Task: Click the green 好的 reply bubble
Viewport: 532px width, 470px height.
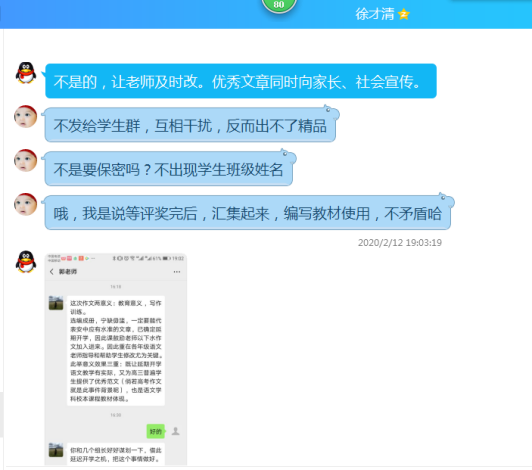Action: tap(155, 431)
